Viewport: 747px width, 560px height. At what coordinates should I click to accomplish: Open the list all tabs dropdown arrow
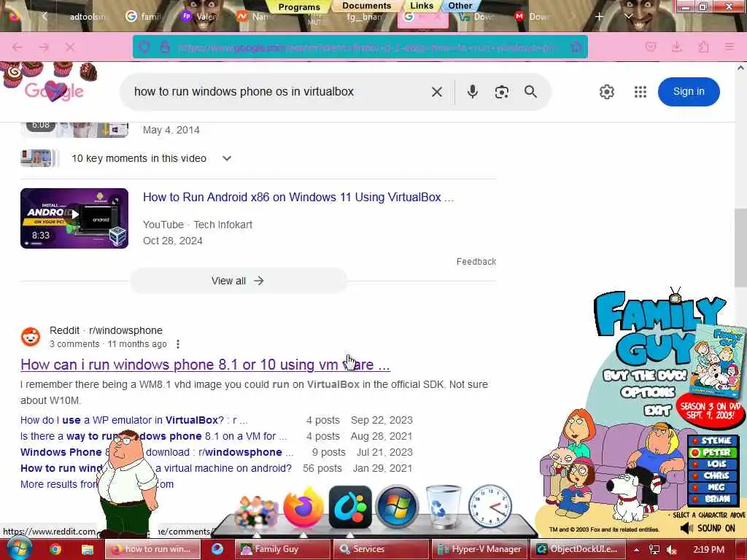[x=628, y=17]
